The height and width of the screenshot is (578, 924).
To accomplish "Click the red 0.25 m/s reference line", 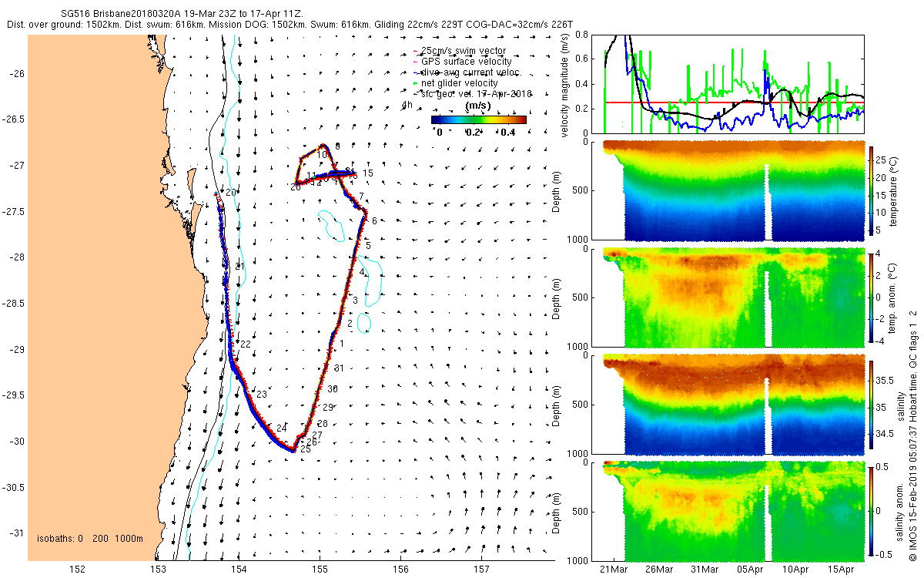I will click(733, 102).
